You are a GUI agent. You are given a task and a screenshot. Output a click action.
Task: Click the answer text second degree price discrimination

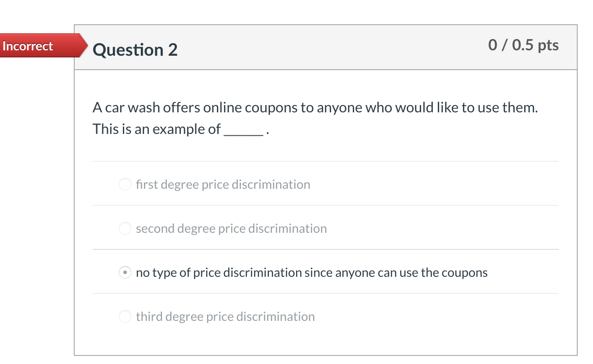(x=231, y=228)
